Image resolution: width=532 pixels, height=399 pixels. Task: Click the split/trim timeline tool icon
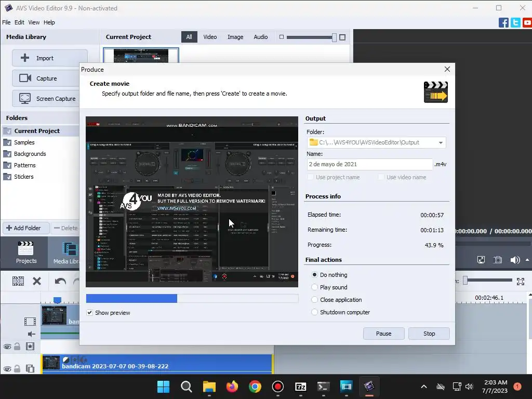pos(18,281)
